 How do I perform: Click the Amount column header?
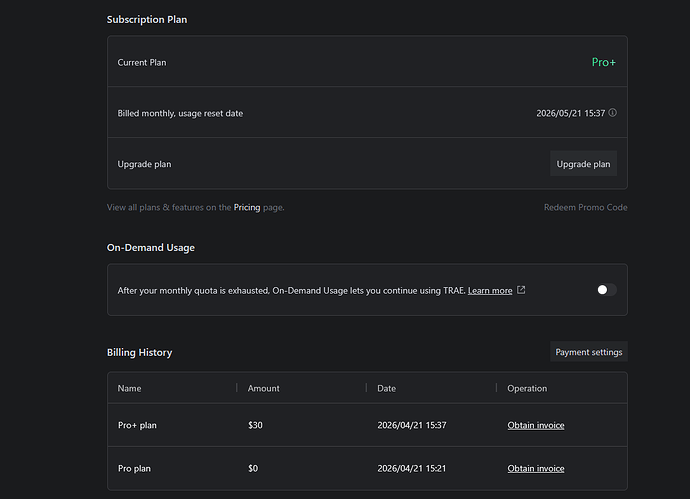tap(264, 388)
